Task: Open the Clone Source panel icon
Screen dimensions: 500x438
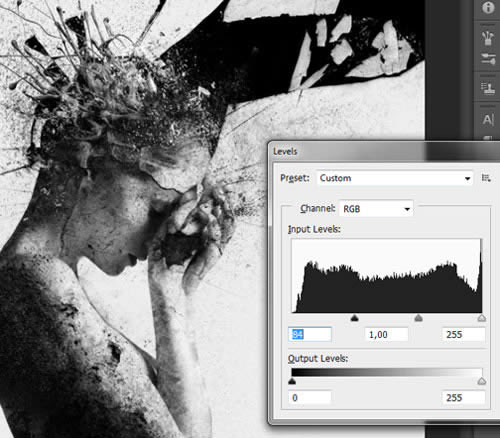Action: tap(488, 88)
